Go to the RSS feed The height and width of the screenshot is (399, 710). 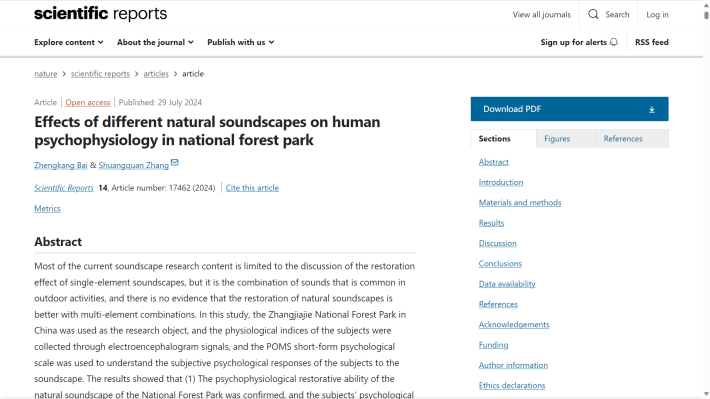(652, 42)
